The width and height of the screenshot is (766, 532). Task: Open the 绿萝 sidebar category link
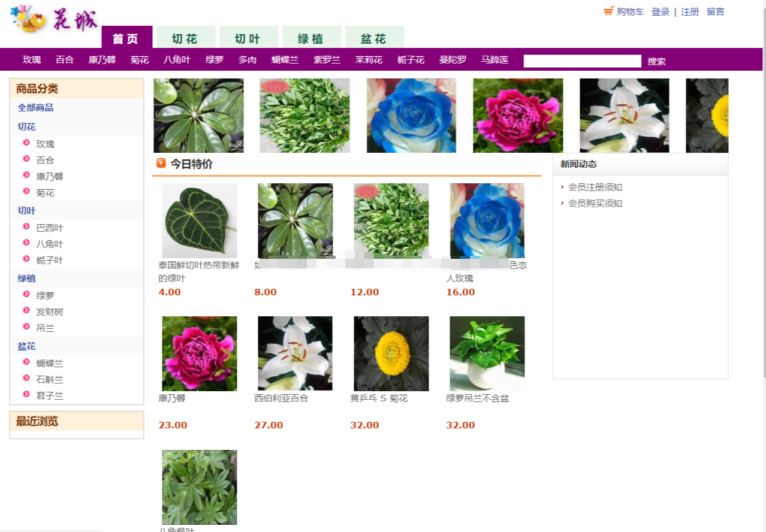(45, 296)
